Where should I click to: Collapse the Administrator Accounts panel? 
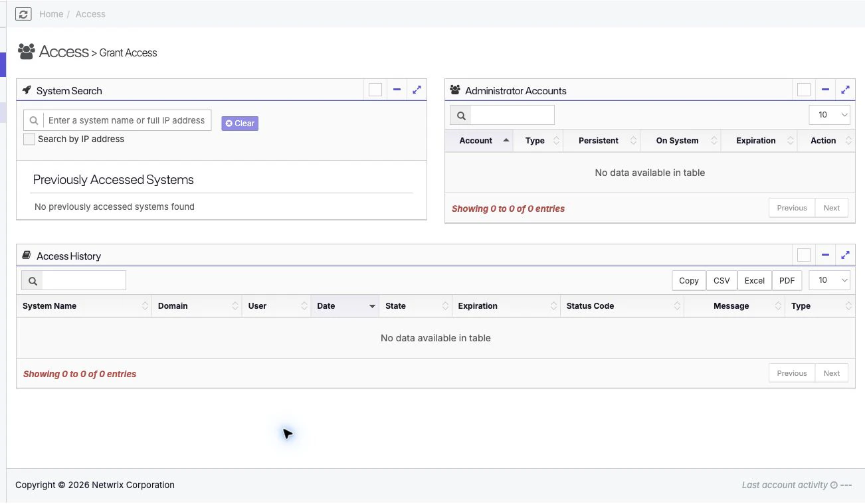point(825,90)
